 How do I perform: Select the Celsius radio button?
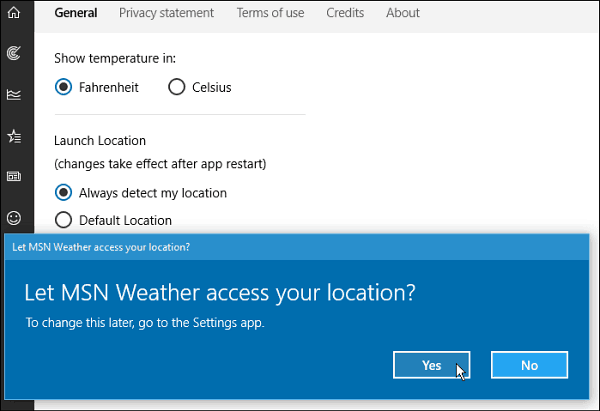(176, 87)
